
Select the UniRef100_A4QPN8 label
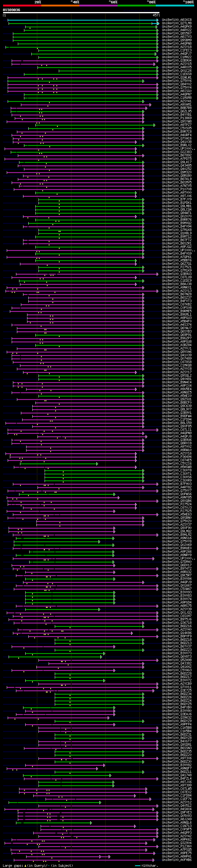177,43
